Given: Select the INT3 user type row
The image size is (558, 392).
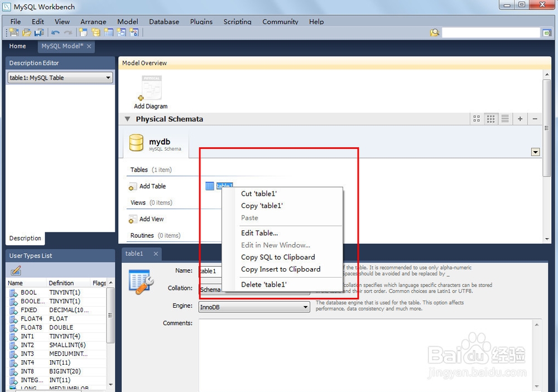Looking at the screenshot, I should (x=57, y=354).
